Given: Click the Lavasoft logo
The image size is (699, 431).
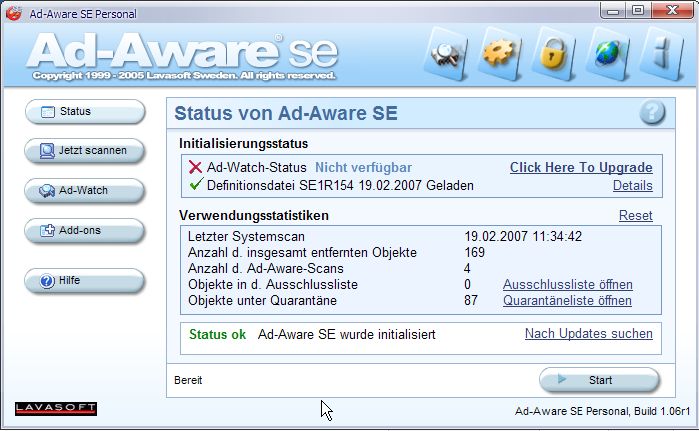Looking at the screenshot, I should (x=56, y=408).
